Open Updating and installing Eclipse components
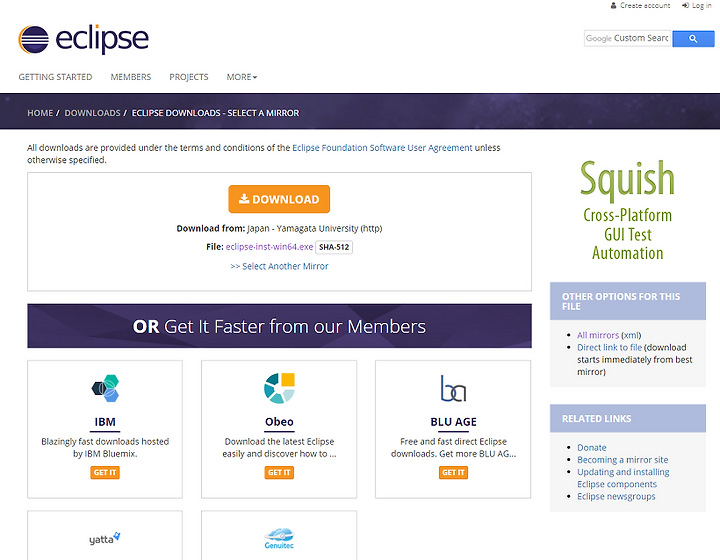The width and height of the screenshot is (720, 560). 623,478
